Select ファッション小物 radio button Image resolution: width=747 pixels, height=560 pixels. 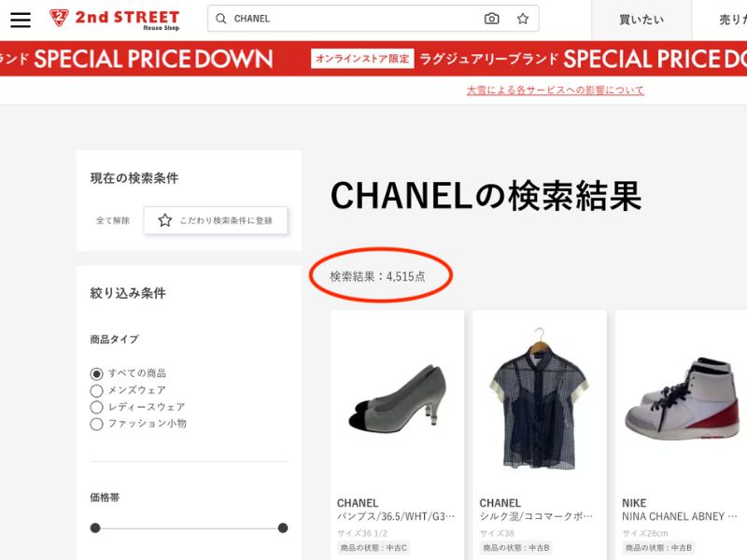click(x=96, y=424)
